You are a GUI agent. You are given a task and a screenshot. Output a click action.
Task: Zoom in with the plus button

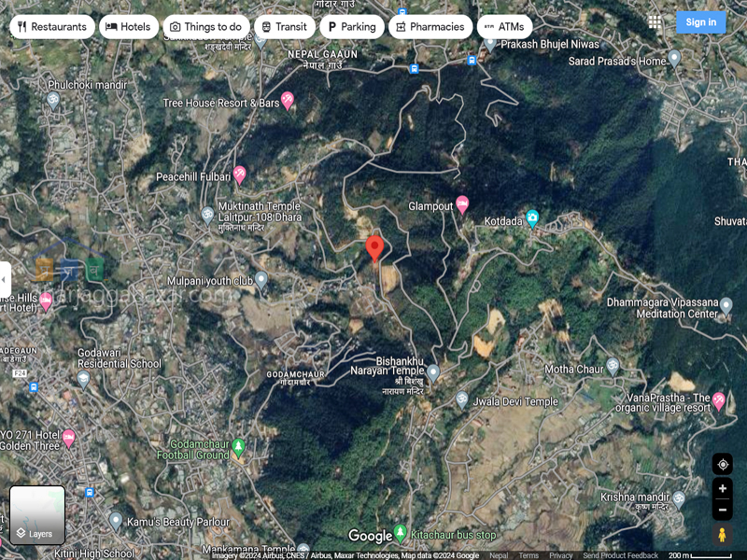tap(722, 489)
